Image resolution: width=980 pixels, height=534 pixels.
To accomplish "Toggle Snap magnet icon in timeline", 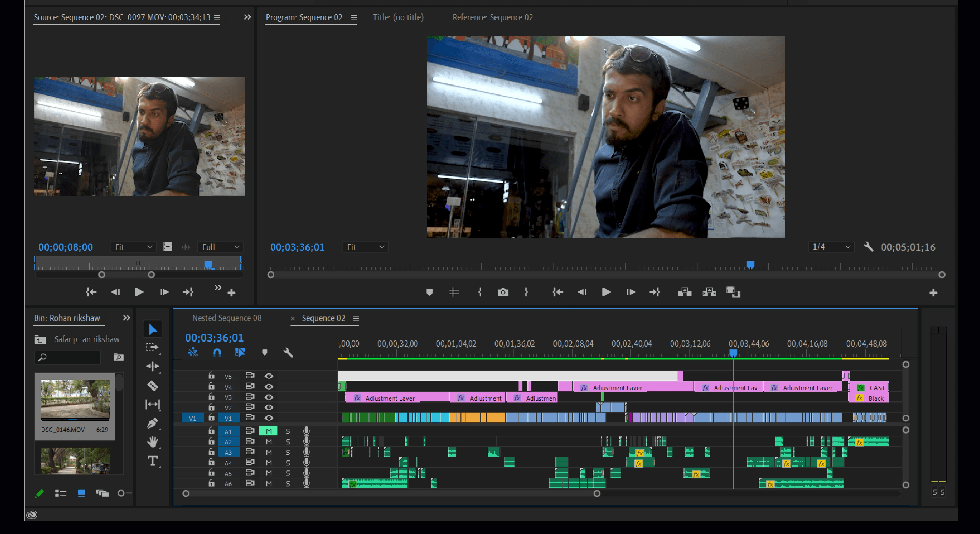I will [x=217, y=352].
